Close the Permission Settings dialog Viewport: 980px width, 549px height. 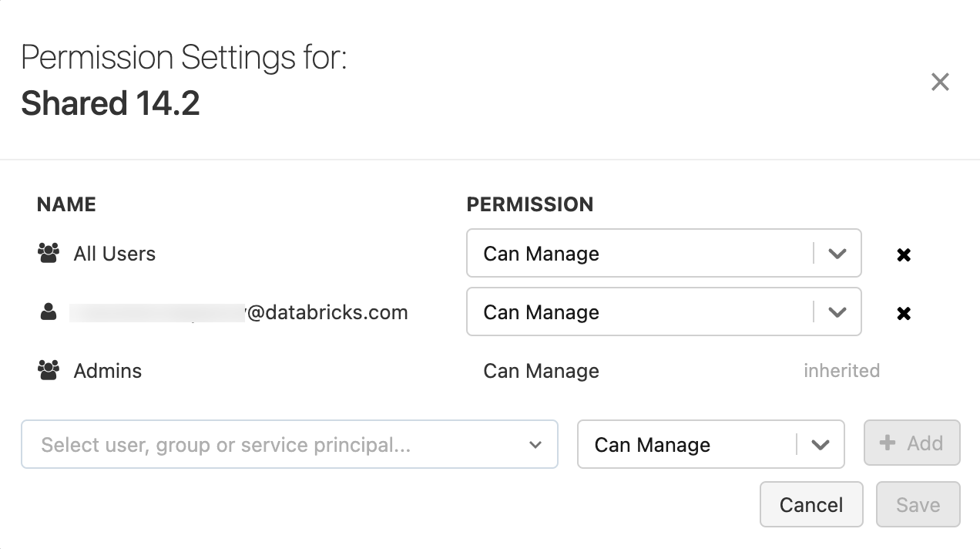(x=940, y=82)
